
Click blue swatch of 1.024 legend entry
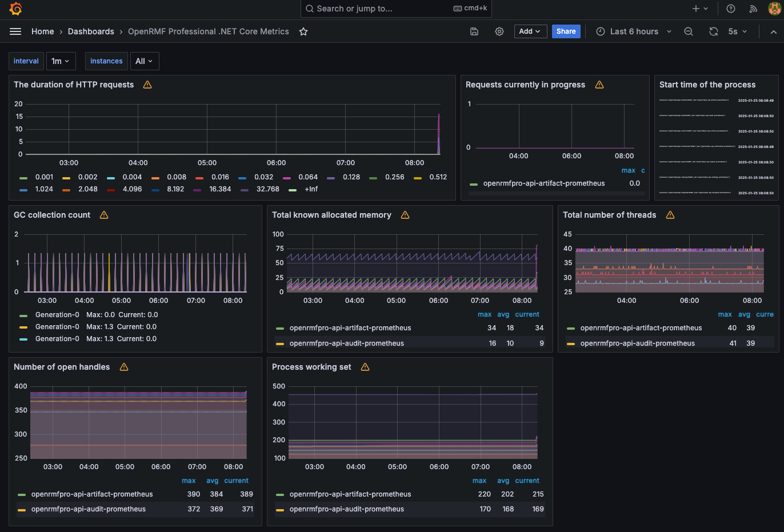pos(23,190)
